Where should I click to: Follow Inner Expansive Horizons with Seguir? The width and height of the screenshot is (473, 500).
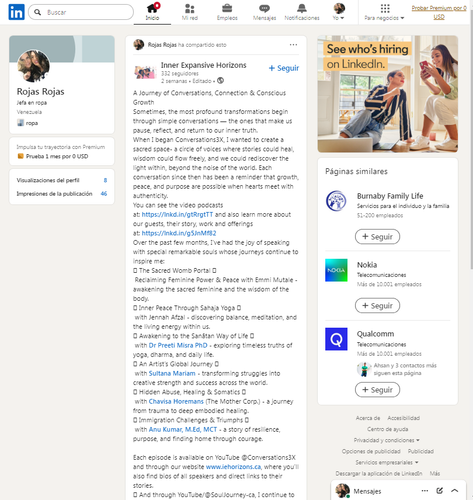click(284, 68)
